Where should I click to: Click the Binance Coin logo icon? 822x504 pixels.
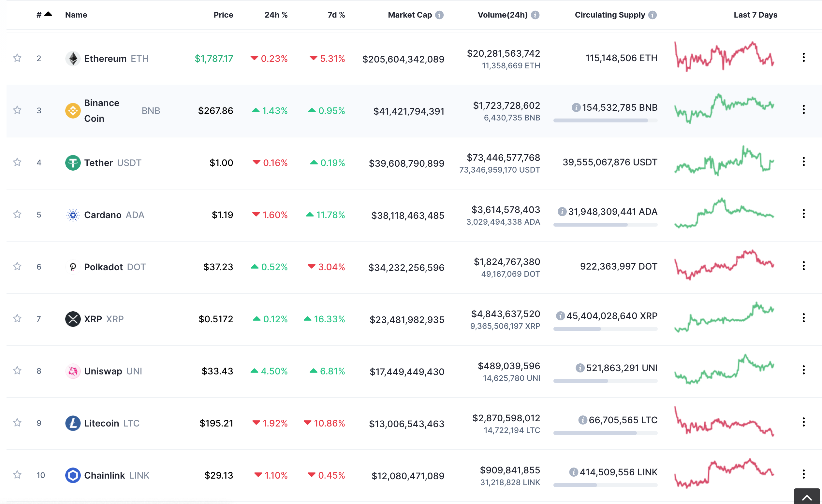(73, 111)
